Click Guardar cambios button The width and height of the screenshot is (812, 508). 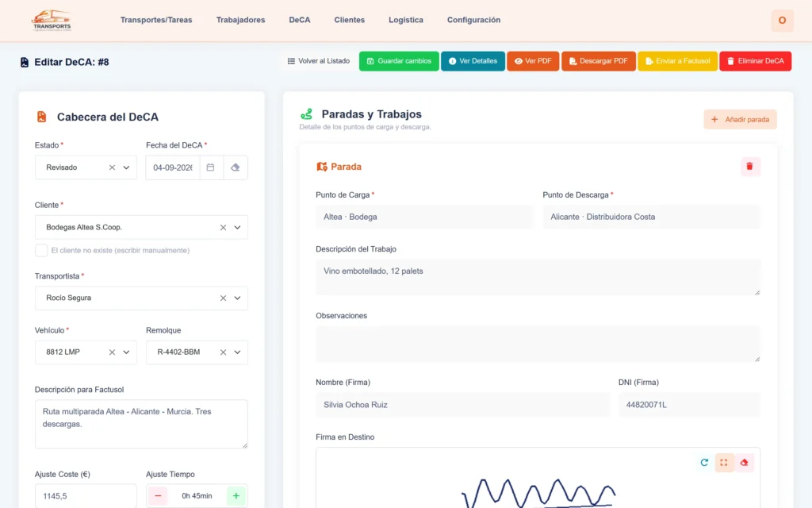pos(399,61)
